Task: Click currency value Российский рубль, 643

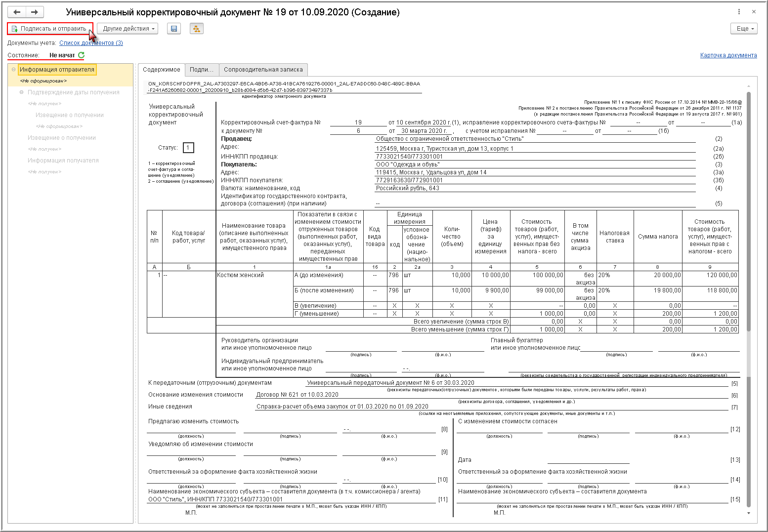Action: point(407,188)
